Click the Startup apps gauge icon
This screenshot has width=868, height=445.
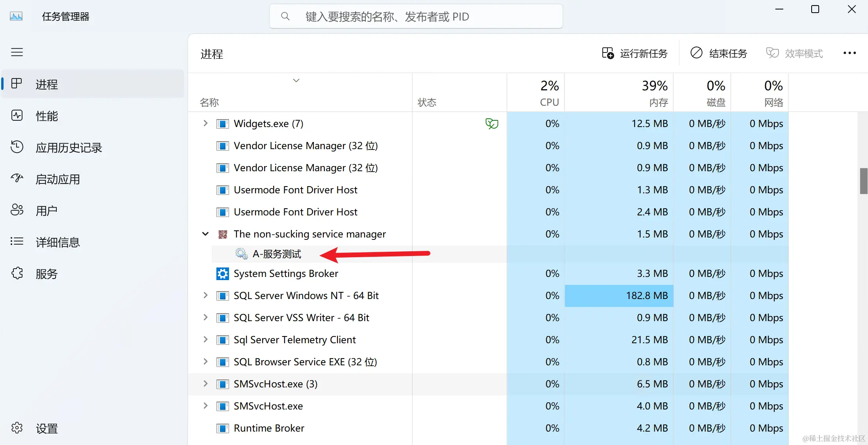[17, 179]
